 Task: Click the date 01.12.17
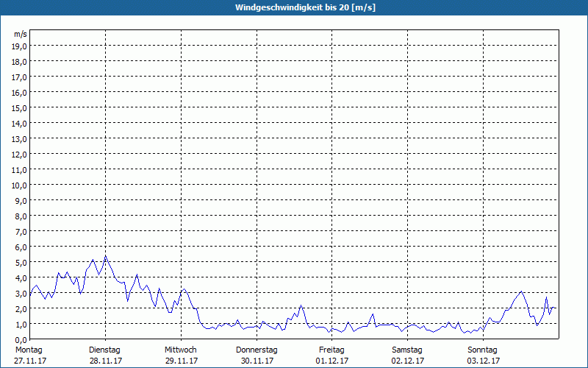click(x=332, y=361)
